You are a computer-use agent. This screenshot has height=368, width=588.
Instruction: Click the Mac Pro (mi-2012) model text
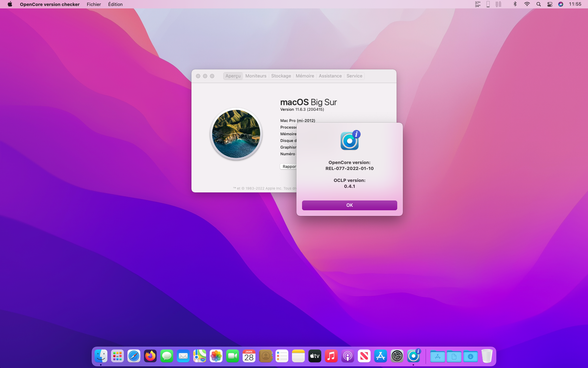coord(297,121)
